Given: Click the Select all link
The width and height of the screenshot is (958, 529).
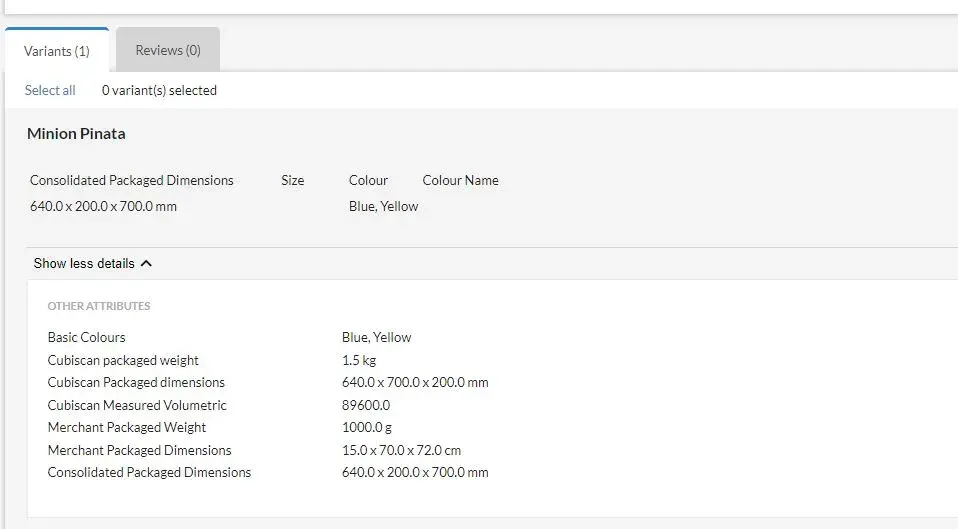Looking at the screenshot, I should tap(50, 90).
